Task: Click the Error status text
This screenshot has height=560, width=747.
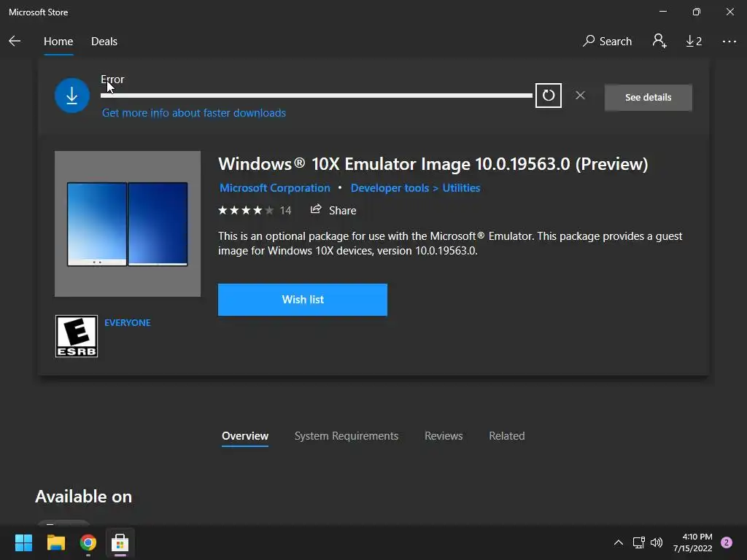Action: click(112, 79)
